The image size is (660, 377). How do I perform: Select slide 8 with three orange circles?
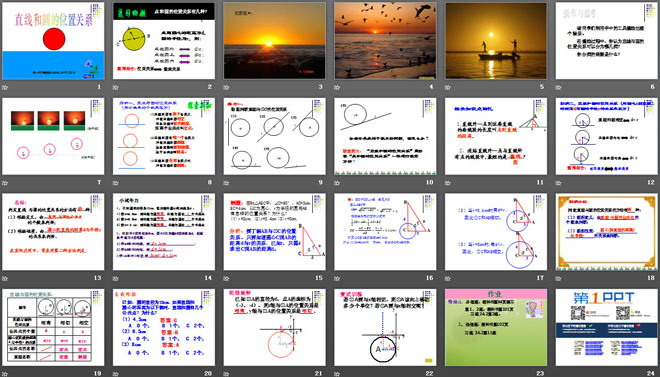pyautogui.click(x=164, y=136)
